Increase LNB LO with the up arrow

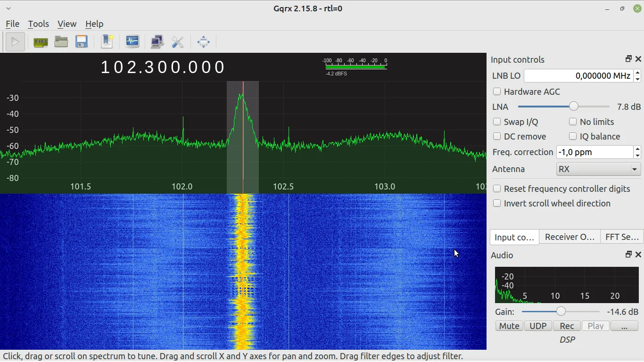(x=637, y=73)
